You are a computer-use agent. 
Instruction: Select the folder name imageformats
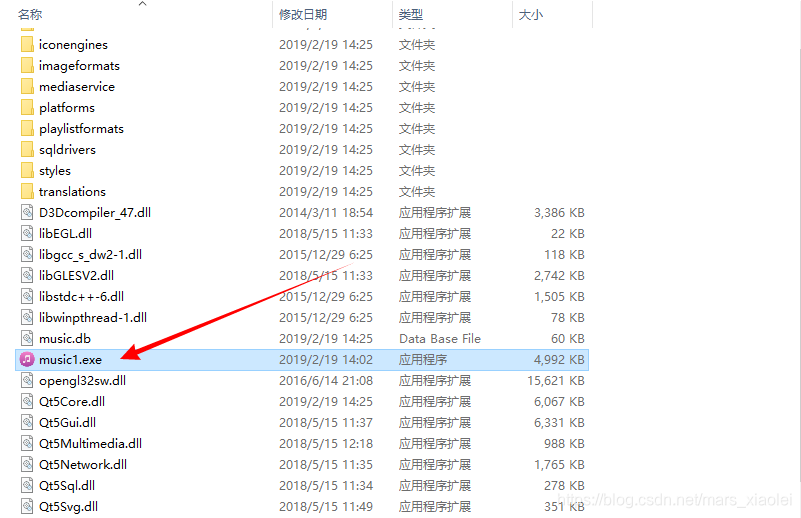click(x=79, y=66)
